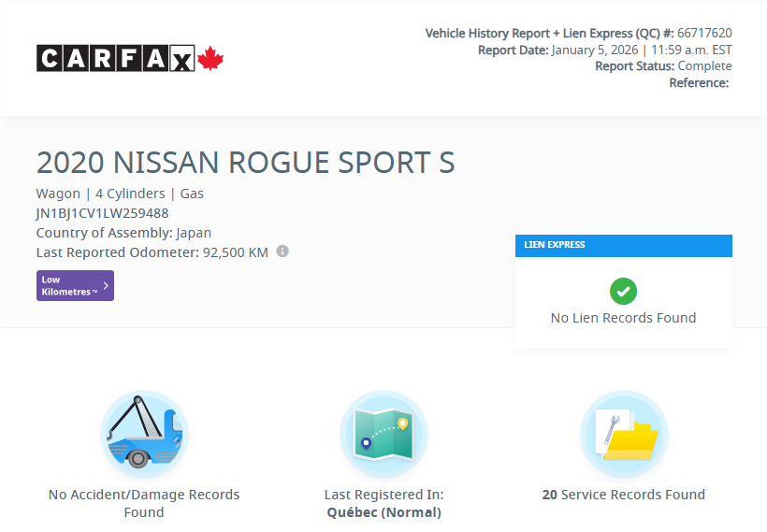Click the CARFAX logo

tap(116, 59)
